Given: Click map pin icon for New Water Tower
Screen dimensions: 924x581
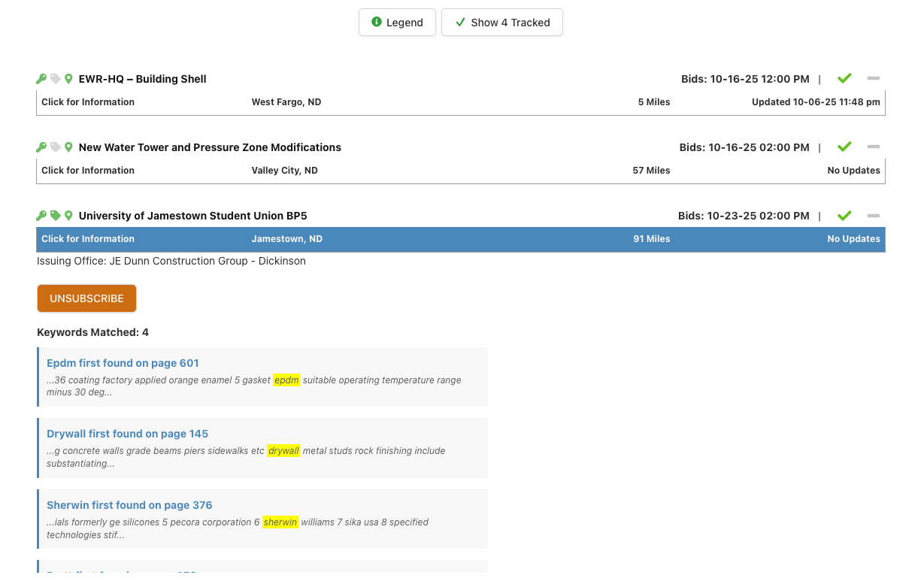Looking at the screenshot, I should point(68,147).
